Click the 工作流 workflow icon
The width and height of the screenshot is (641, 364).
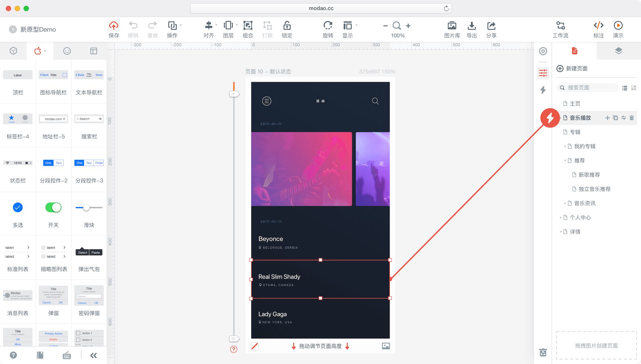coord(560,26)
